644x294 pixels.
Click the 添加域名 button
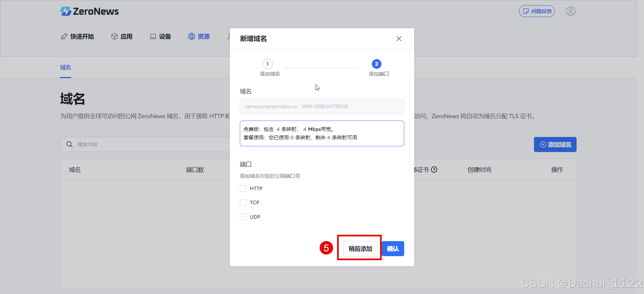pyautogui.click(x=555, y=145)
